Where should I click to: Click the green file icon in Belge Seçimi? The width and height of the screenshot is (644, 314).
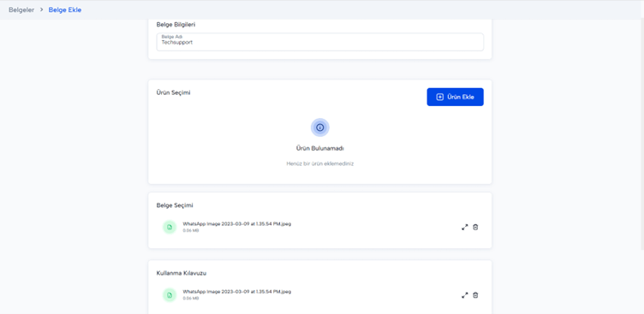[170, 227]
